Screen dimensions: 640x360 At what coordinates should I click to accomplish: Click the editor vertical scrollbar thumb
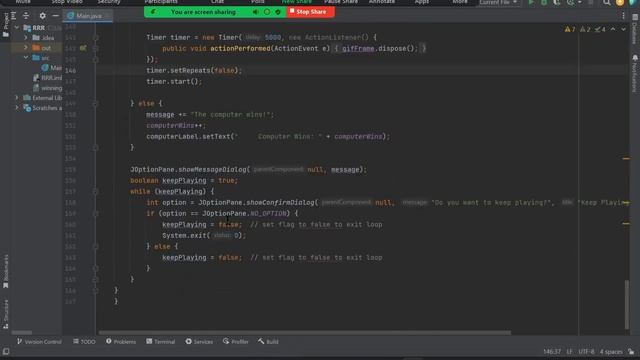point(627,304)
